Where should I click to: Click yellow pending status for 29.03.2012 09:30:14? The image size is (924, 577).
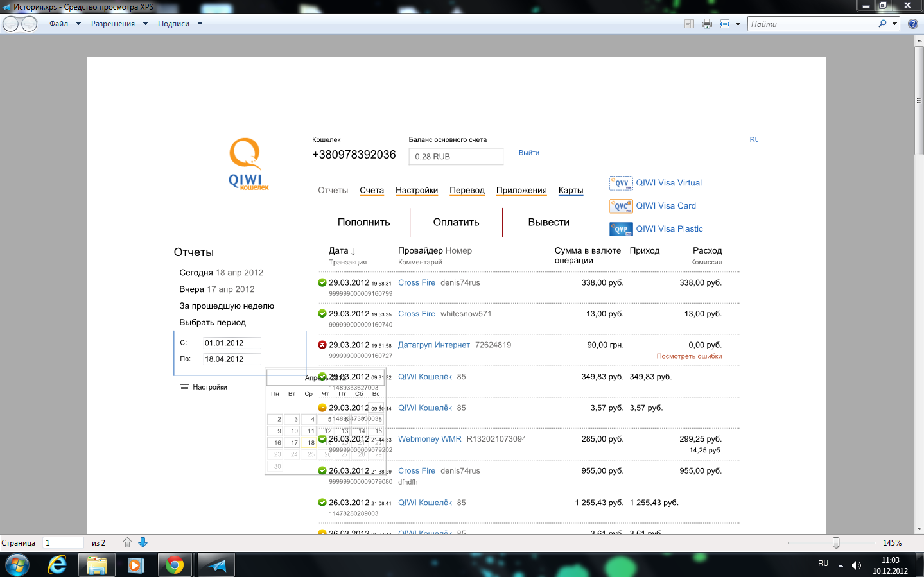pyautogui.click(x=322, y=408)
